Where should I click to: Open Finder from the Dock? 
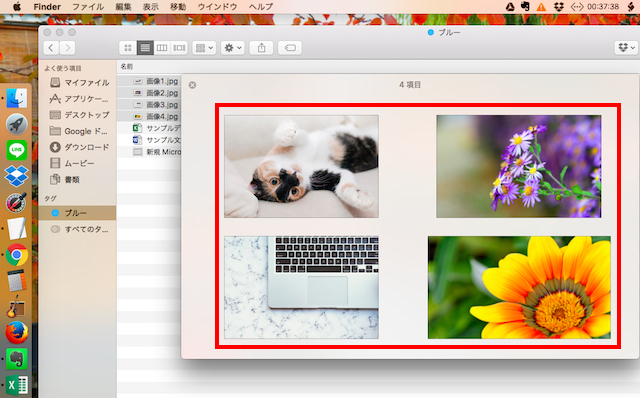coord(17,98)
